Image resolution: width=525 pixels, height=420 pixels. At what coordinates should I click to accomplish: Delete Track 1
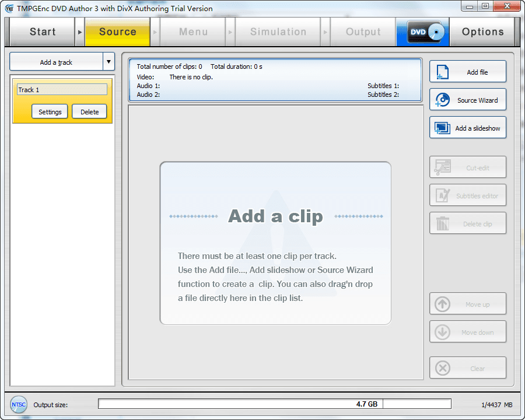tap(89, 111)
